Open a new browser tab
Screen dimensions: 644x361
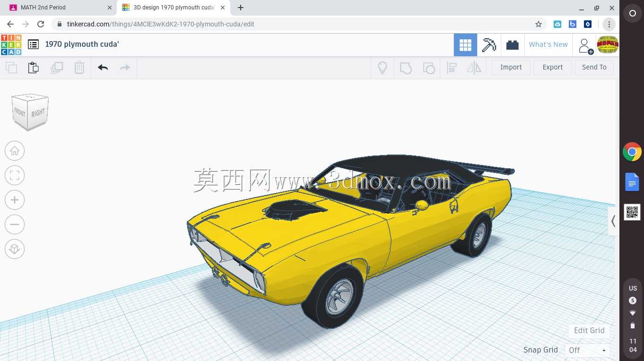(241, 8)
